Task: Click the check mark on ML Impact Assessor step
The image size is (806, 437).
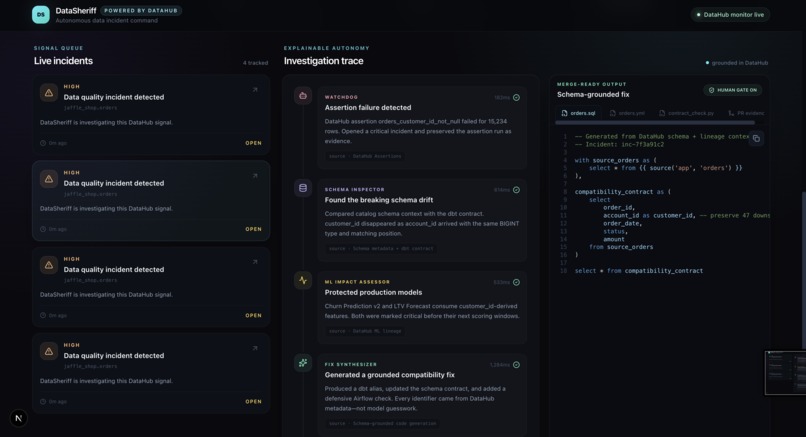Action: [516, 282]
